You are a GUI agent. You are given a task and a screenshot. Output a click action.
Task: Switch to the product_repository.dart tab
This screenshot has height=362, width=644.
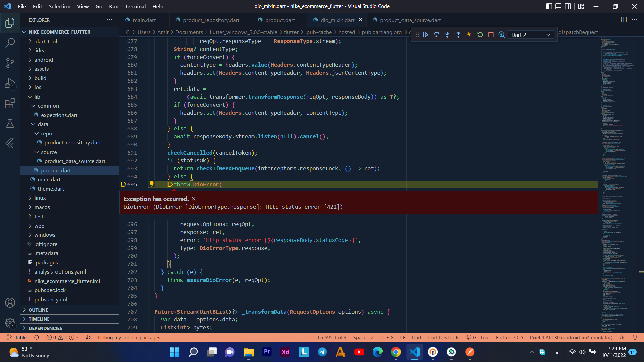coord(211,20)
